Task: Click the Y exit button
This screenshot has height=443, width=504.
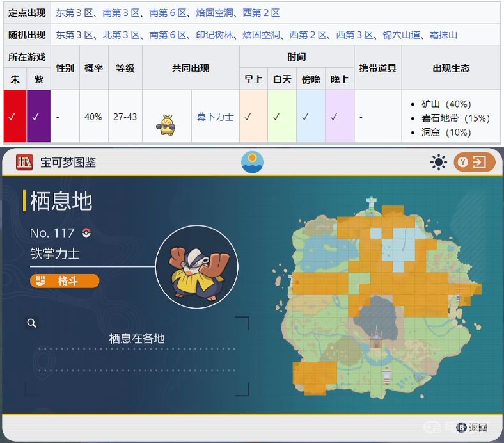Action: [x=475, y=162]
